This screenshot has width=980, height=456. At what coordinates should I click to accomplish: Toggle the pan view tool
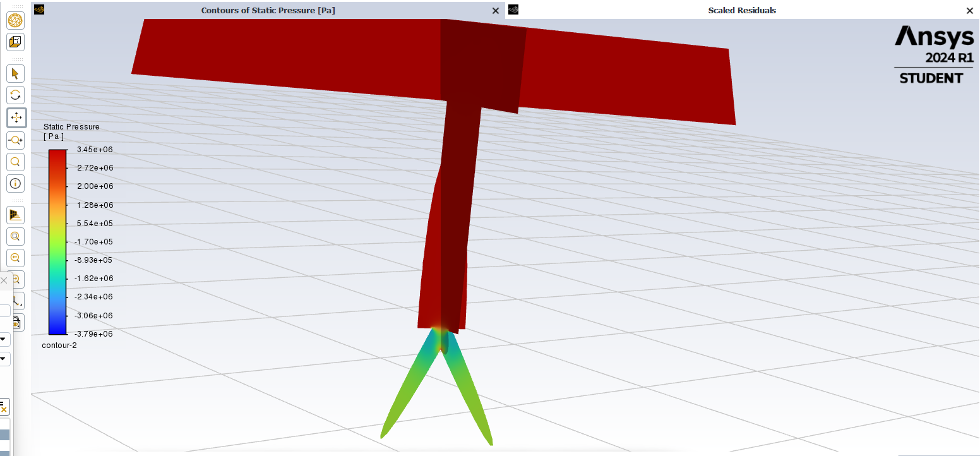coord(16,117)
